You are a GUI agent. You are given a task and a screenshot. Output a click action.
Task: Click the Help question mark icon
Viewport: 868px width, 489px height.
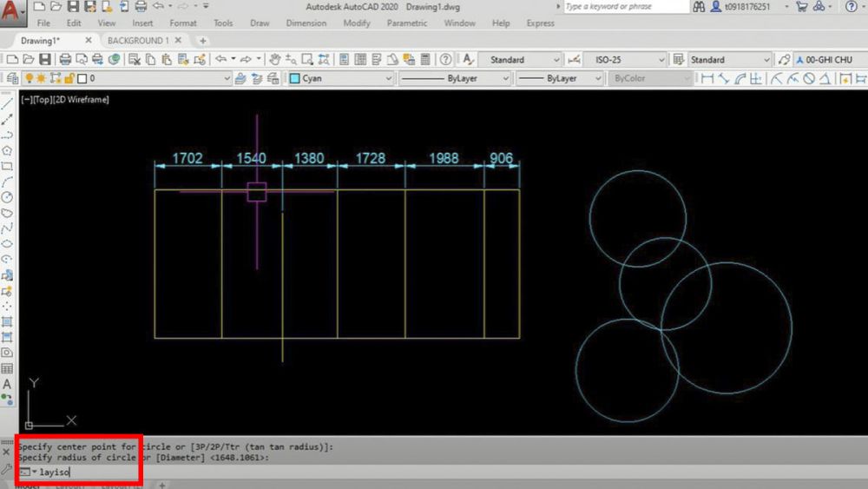(x=445, y=59)
